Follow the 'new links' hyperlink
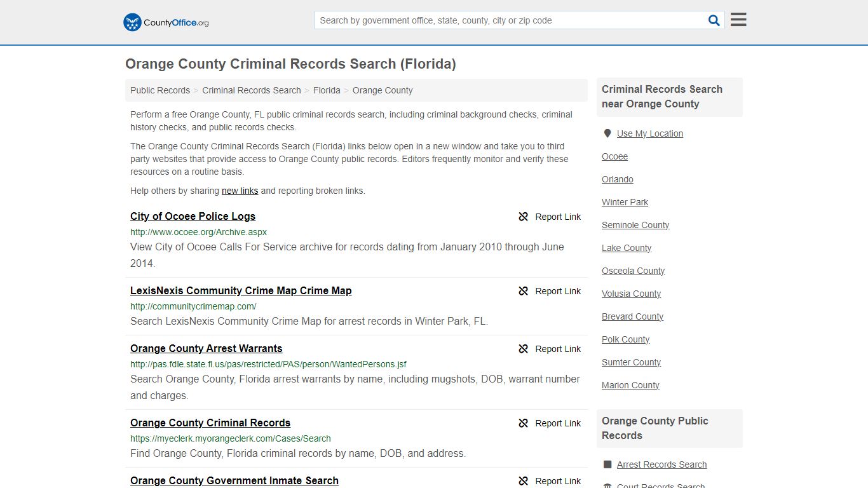This screenshot has height=488, width=868. point(240,191)
